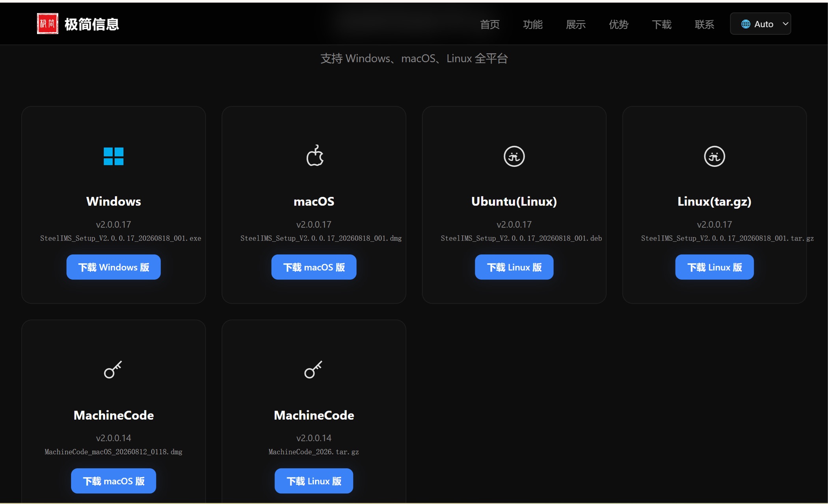Click v2.0.0.14 on MachineCode macOS card
Screen dimensions: 828x504
114,438
